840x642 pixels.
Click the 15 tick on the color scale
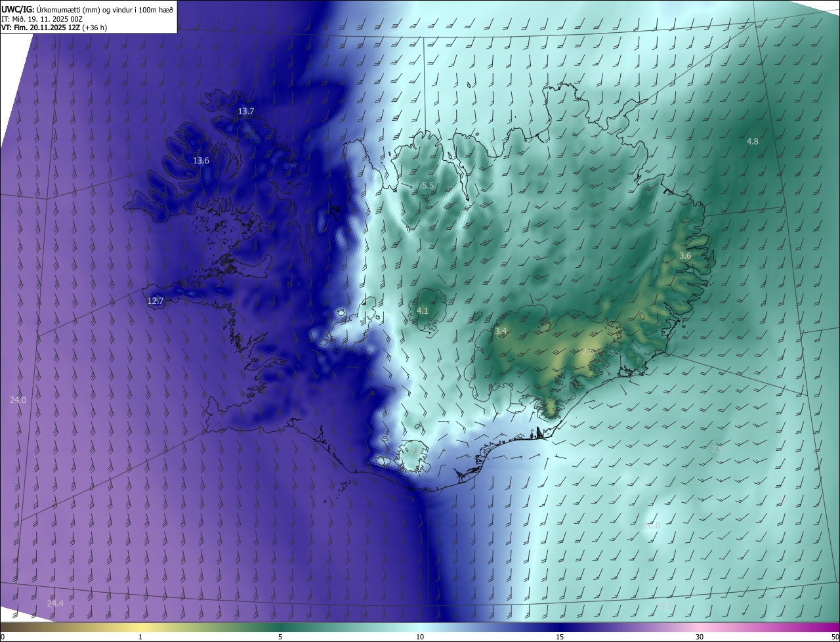point(560,637)
